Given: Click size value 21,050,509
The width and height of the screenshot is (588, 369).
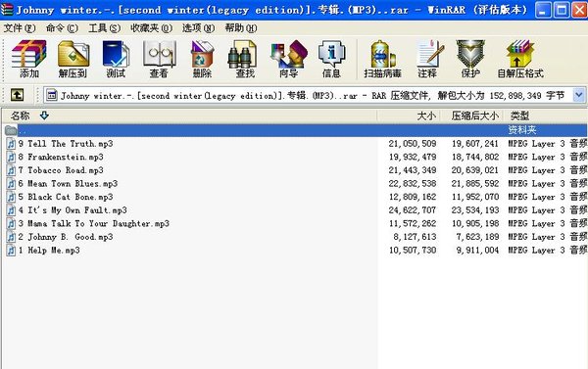Looking at the screenshot, I should tap(413, 144).
